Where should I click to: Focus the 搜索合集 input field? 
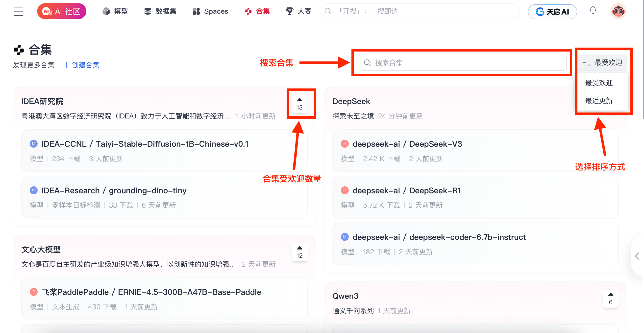tap(463, 63)
